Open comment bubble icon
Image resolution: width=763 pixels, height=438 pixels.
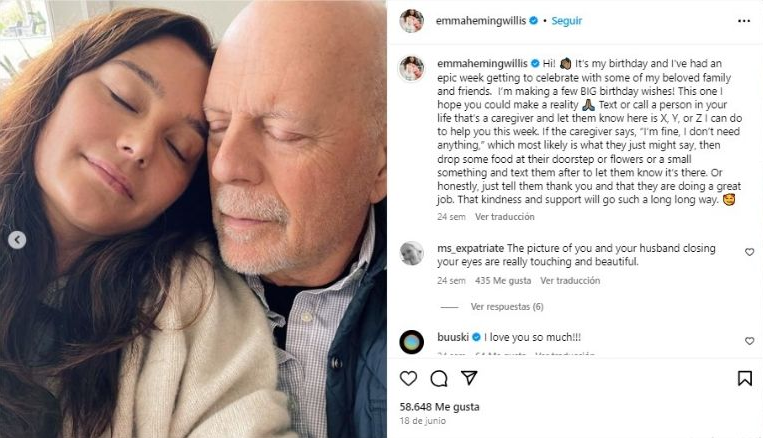[x=438, y=378]
